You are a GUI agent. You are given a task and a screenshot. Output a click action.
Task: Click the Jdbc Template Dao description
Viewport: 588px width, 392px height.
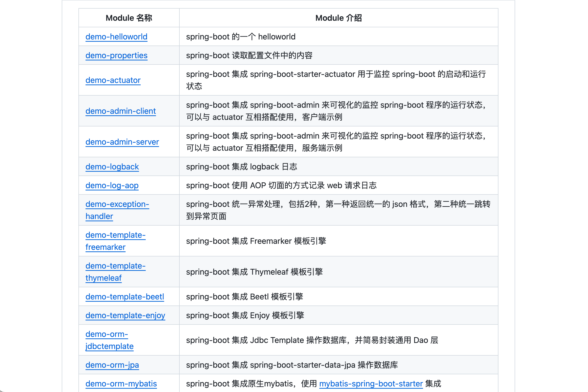coord(312,340)
